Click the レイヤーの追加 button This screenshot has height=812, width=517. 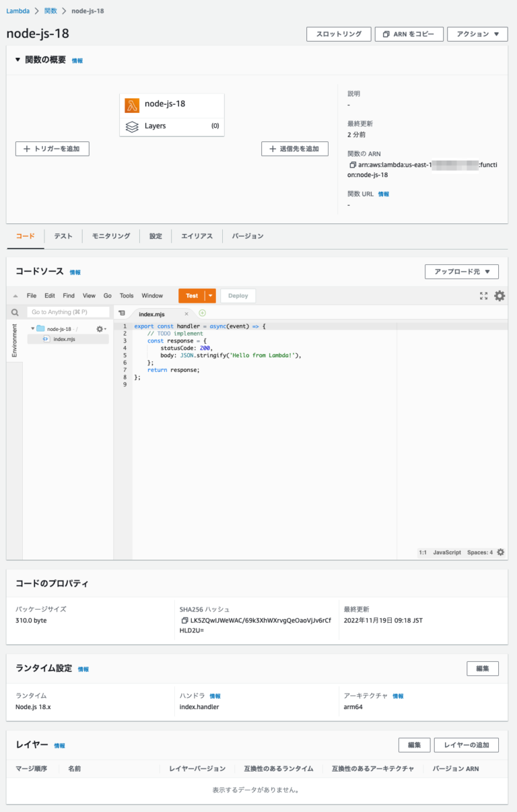click(464, 745)
